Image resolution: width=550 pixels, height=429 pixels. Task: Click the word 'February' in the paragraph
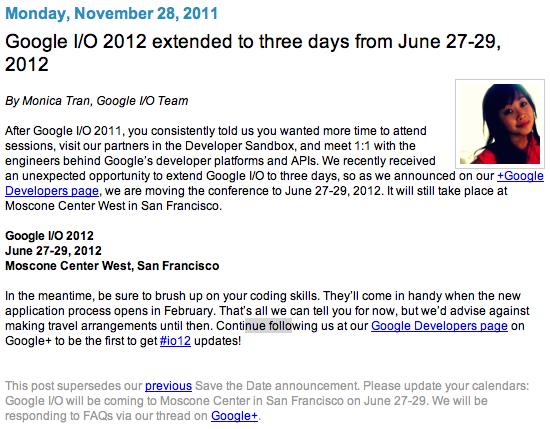pyautogui.click(x=188, y=311)
